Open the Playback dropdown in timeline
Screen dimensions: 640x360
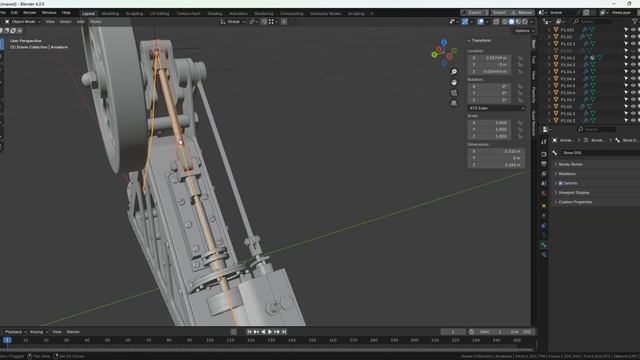click(x=16, y=332)
